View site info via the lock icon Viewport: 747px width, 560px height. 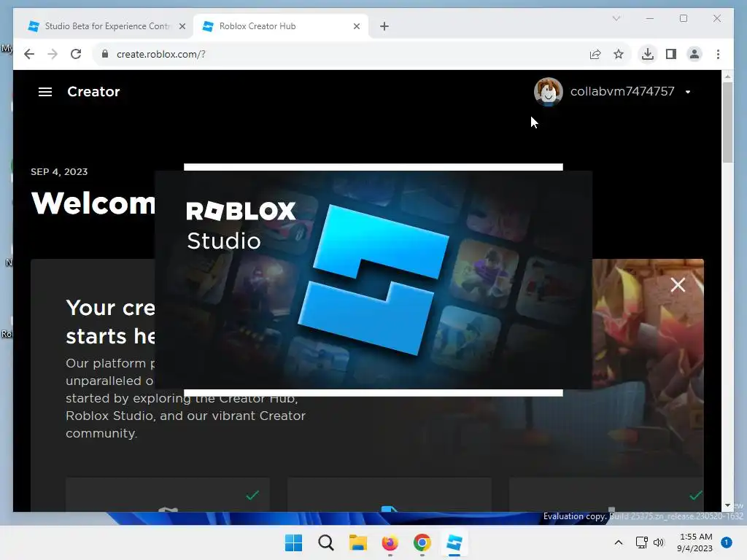pyautogui.click(x=105, y=54)
